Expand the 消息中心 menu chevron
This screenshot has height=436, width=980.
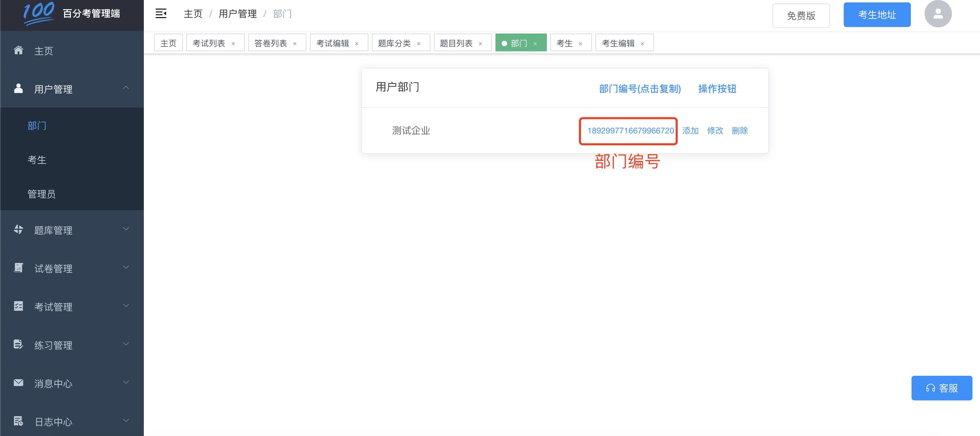pos(126,382)
